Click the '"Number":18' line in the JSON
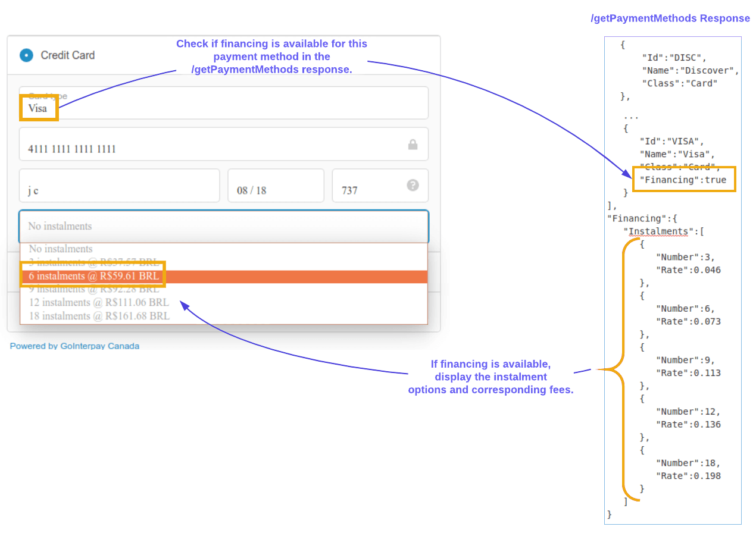The height and width of the screenshot is (536, 756). click(688, 463)
